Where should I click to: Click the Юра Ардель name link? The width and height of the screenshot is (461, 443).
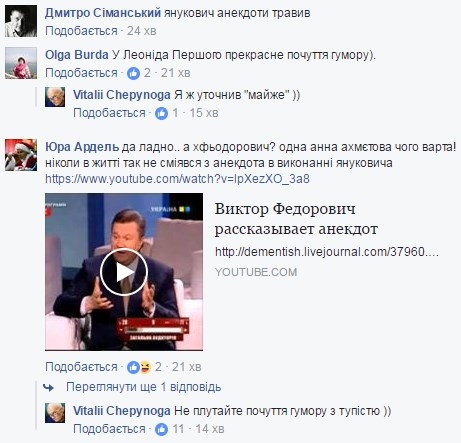(x=82, y=147)
